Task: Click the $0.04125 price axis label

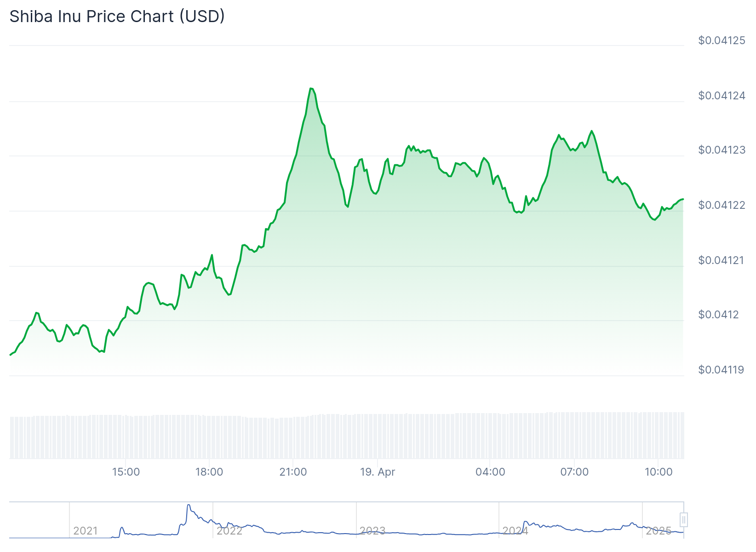Action: [722, 40]
